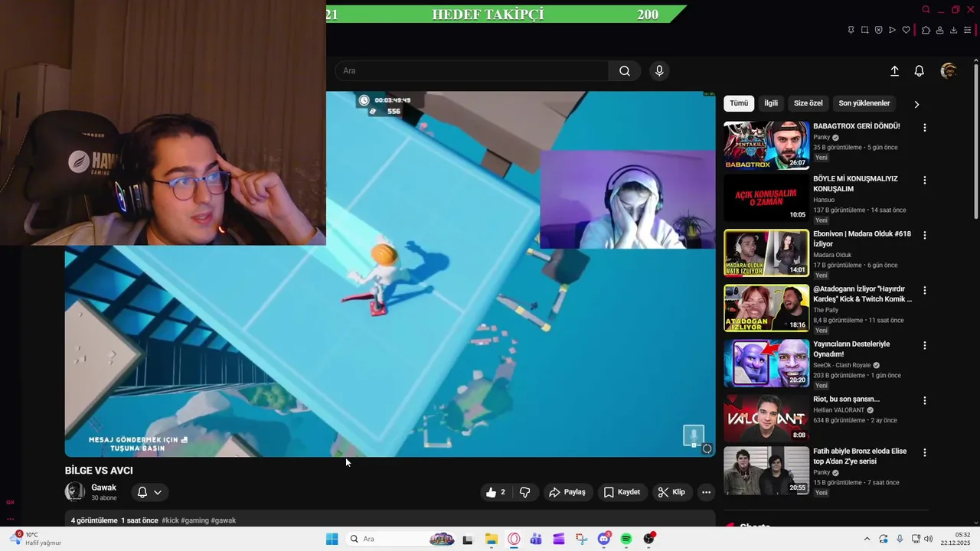Click the #gaming hashtag
The width and height of the screenshot is (980, 551).
pyautogui.click(x=194, y=520)
